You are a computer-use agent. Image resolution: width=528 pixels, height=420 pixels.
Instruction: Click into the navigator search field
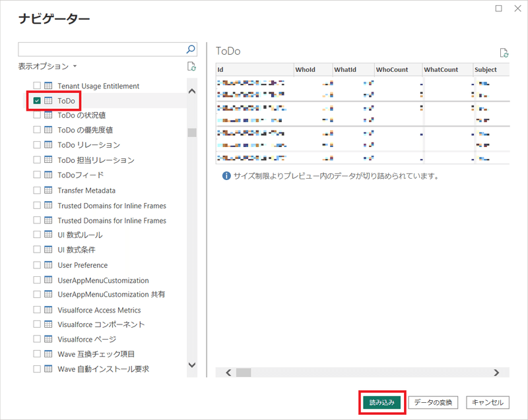pos(102,49)
